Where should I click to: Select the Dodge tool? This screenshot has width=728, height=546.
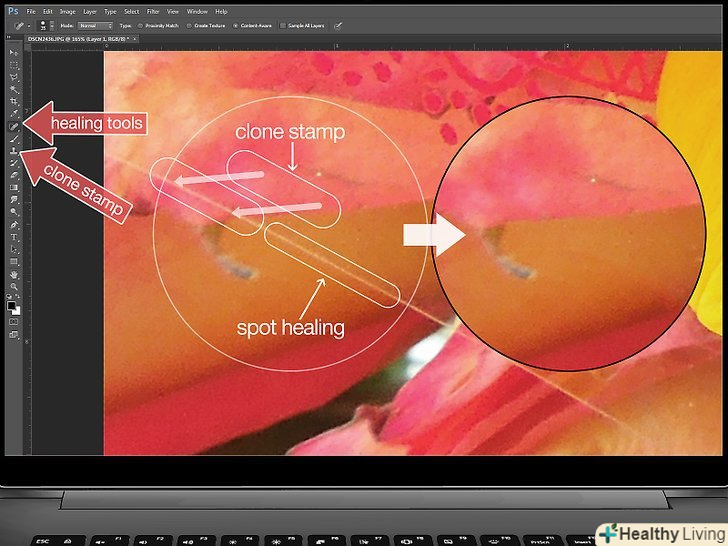(x=13, y=212)
